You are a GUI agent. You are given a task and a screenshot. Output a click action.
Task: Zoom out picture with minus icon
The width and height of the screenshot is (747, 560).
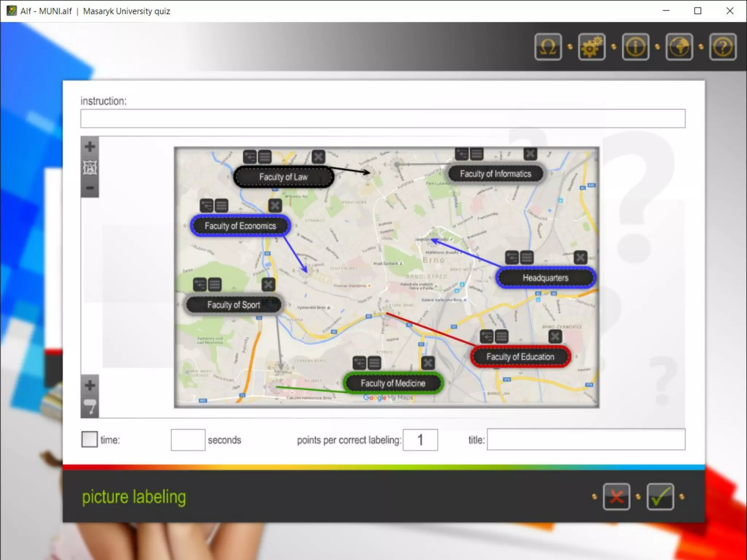(x=90, y=188)
